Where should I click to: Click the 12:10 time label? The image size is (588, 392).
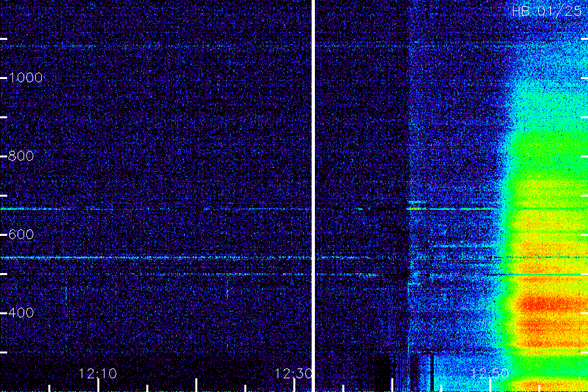(x=98, y=373)
